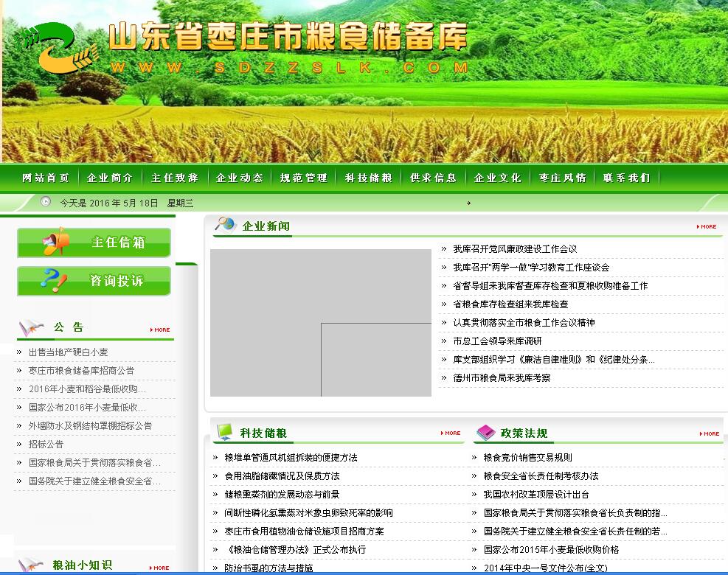Click the green wheat site logo

[57, 48]
